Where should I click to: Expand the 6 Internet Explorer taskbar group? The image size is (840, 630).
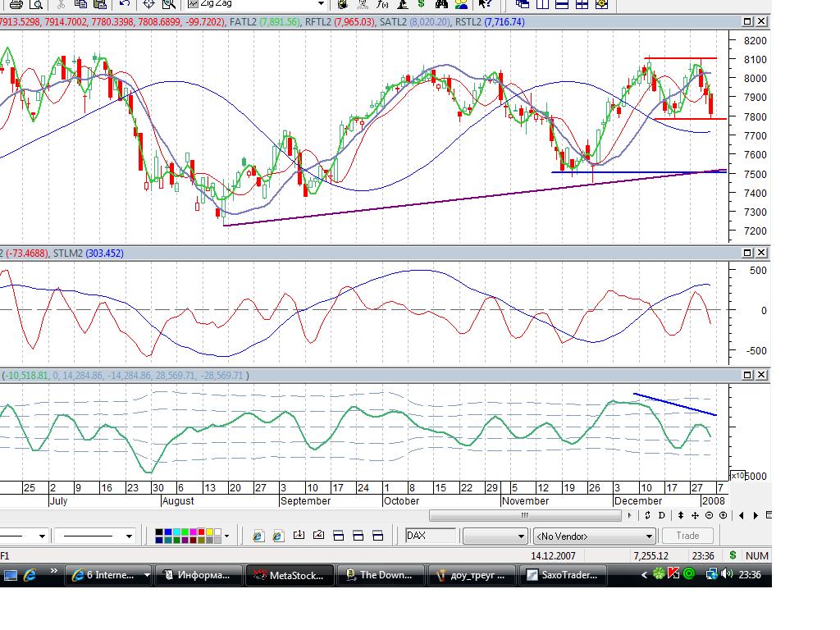click(x=109, y=575)
